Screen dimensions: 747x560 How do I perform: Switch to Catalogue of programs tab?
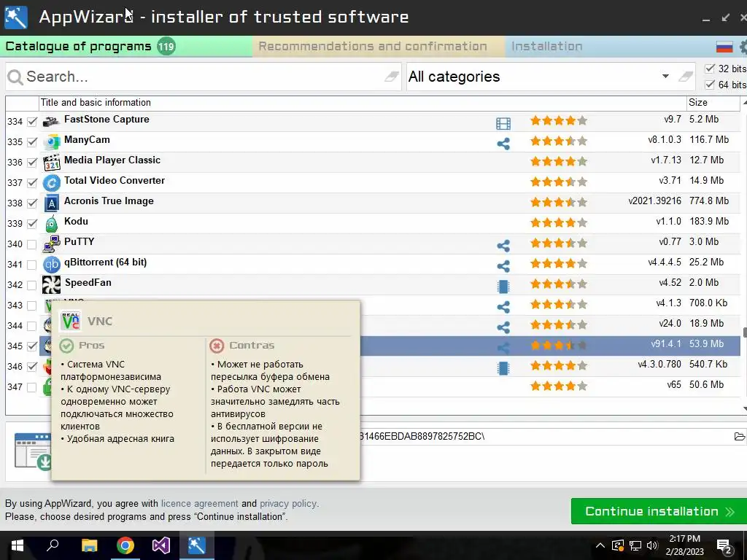pos(126,46)
